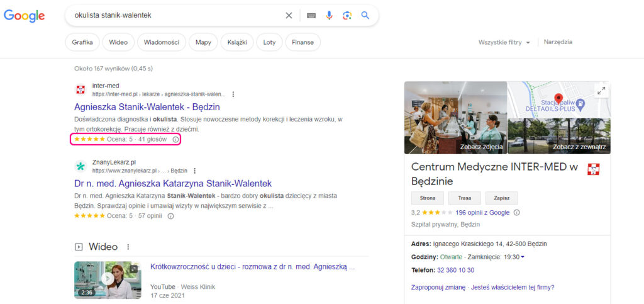The width and height of the screenshot is (644, 304).
Task: Open Zobacz zdjęcia photo thumbnail
Action: 455,118
